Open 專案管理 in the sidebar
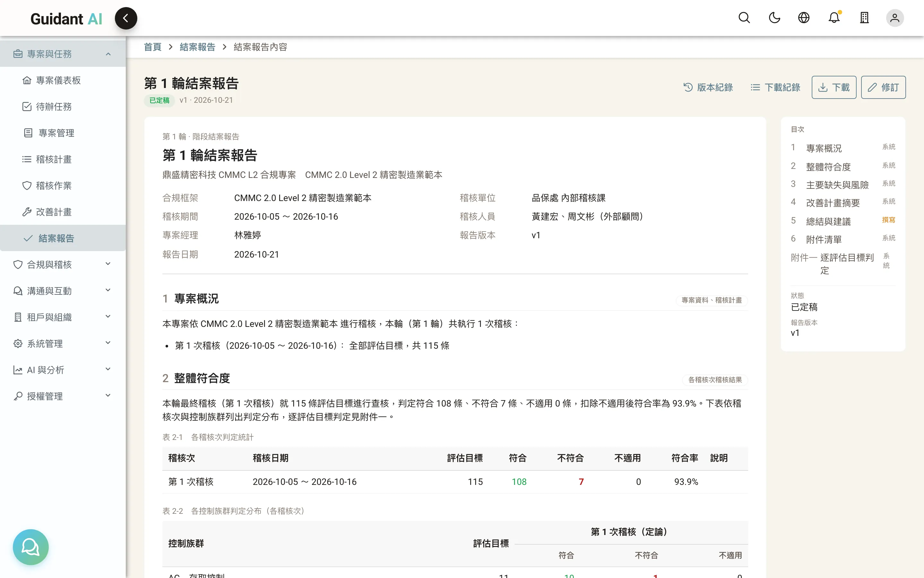Screen dimensions: 924x578 [x=63, y=133]
